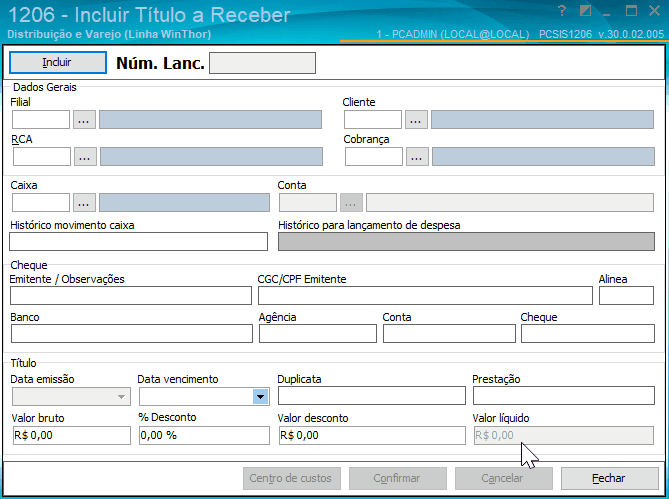Open Filial lookup ellipsis button
This screenshot has height=499, width=669.
(84, 119)
